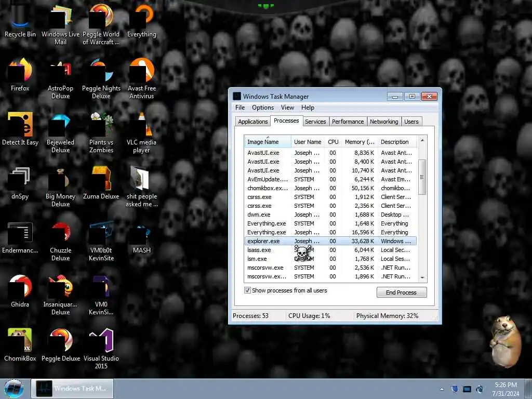Open the AstroPop Deluxe shortcut
The height and width of the screenshot is (399, 532).
60,77
